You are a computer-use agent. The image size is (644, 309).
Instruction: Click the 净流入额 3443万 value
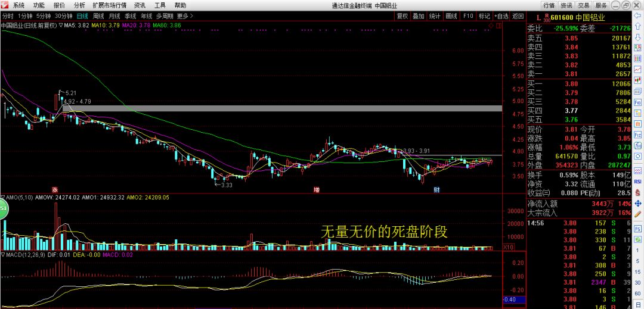pos(602,203)
